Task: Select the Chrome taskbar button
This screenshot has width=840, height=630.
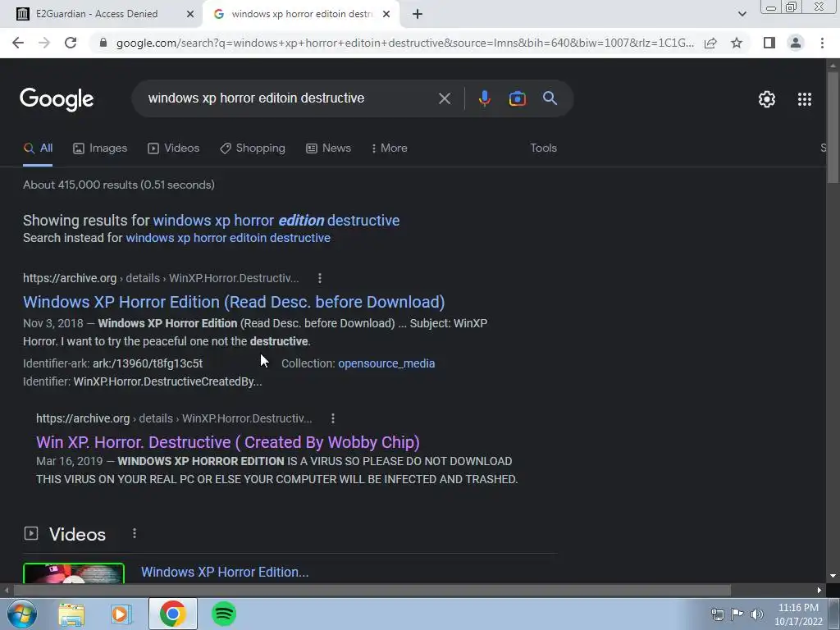Action: pos(172,614)
